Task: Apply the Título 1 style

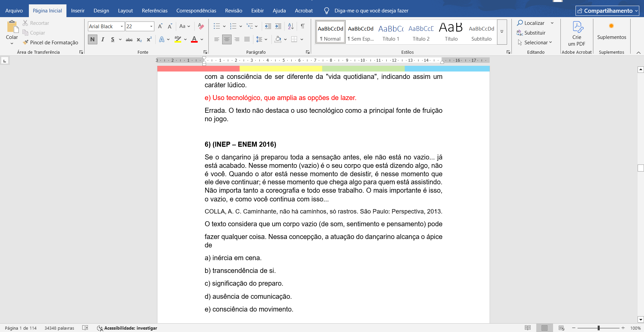Action: coord(391,32)
